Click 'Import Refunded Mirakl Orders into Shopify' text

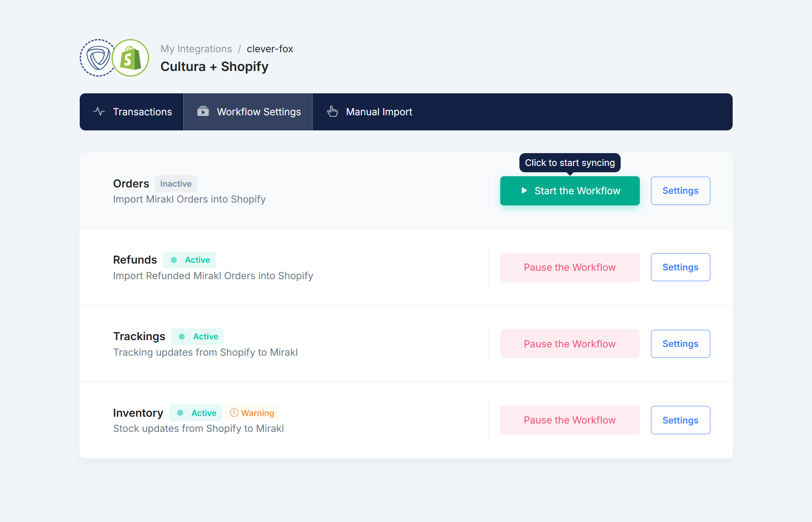213,276
